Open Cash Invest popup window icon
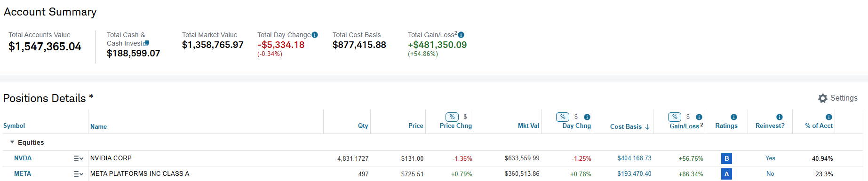This screenshot has width=868, height=181. (146, 43)
